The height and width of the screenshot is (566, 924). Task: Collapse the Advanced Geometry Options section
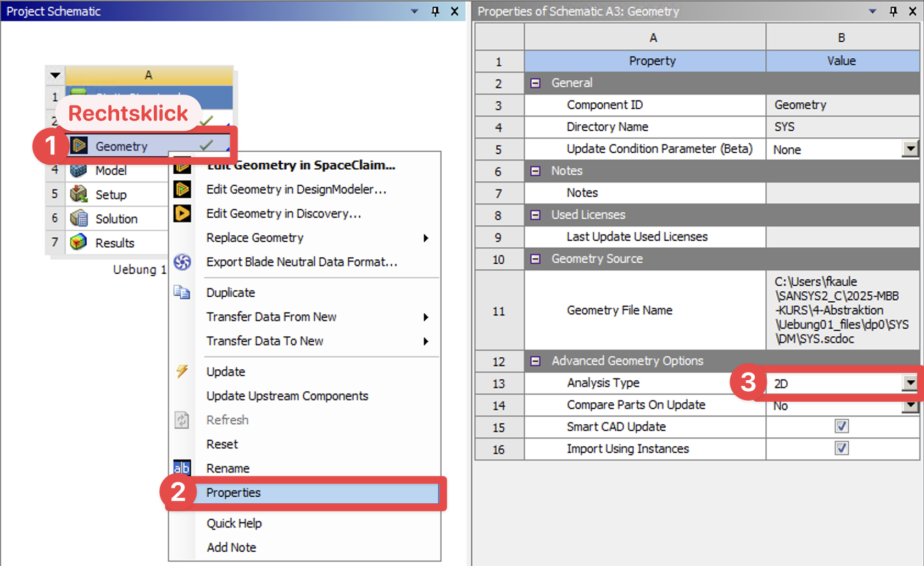[x=536, y=361]
